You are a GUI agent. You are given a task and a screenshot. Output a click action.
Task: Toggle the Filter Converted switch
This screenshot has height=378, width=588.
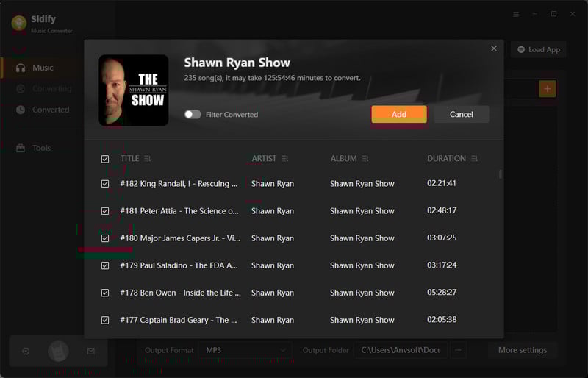[x=193, y=115]
